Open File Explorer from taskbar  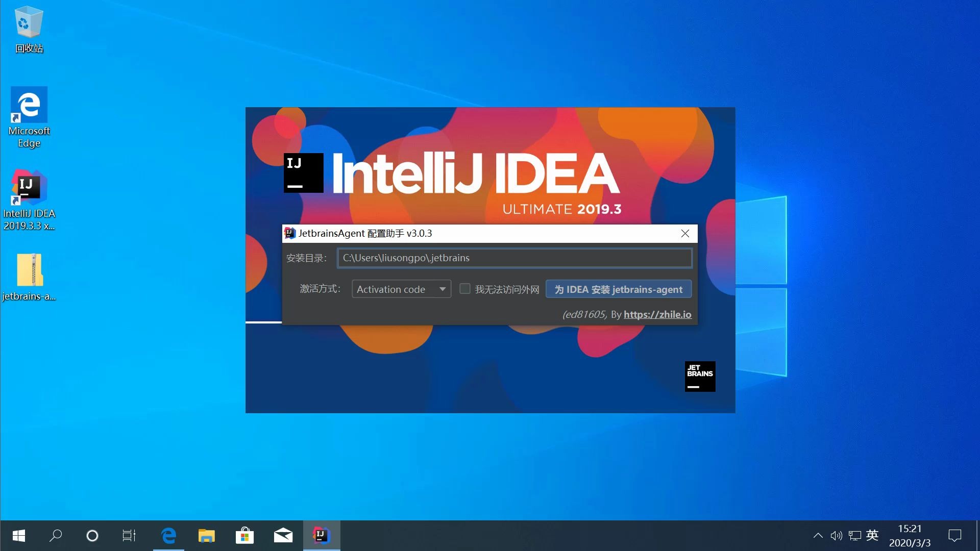206,536
